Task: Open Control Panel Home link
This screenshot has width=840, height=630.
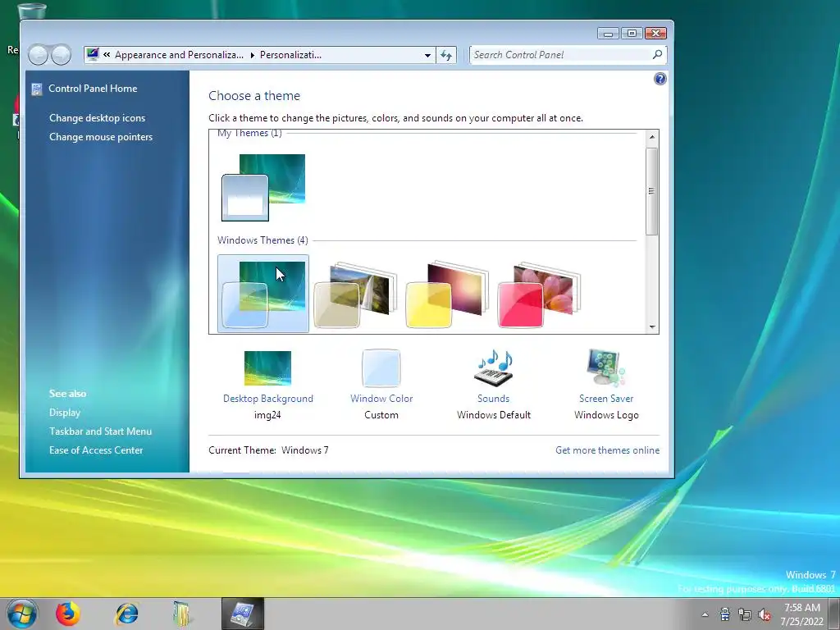Action: [x=93, y=89]
